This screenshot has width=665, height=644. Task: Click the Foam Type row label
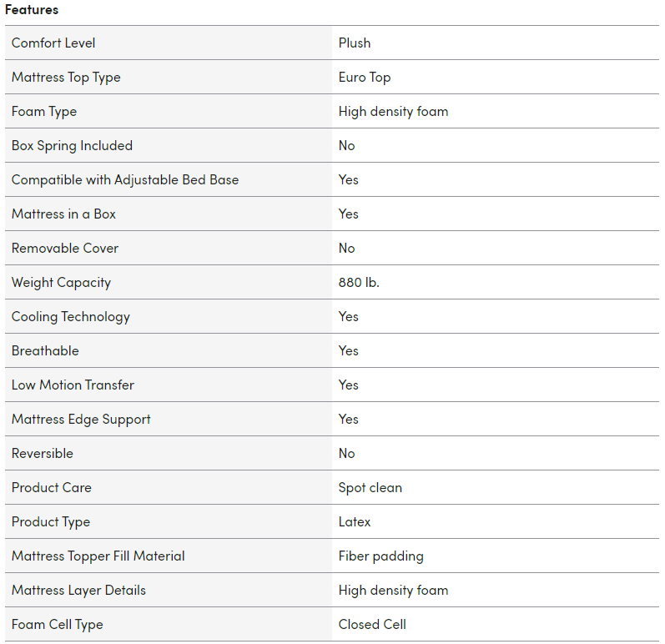[x=44, y=111]
